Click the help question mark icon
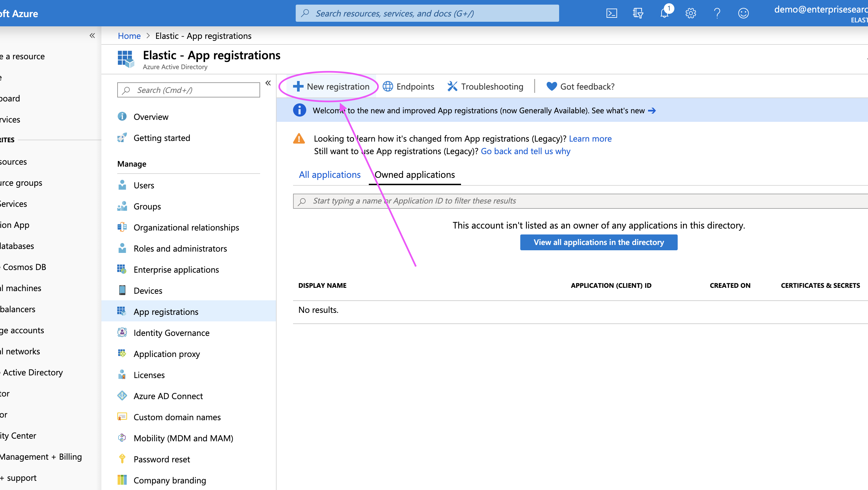The image size is (868, 490). [x=717, y=13]
